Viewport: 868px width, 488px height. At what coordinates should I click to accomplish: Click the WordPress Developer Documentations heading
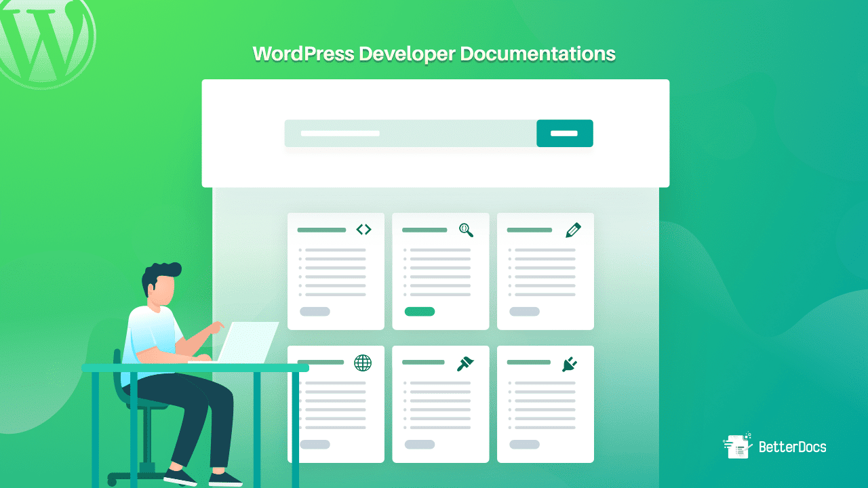click(x=434, y=54)
